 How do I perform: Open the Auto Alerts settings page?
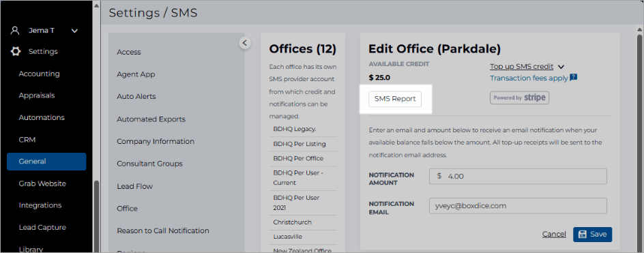[136, 97]
